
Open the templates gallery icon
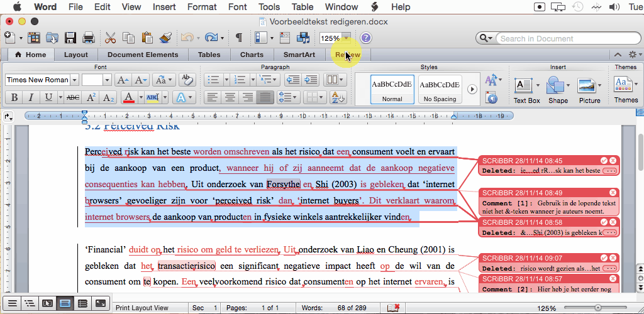(34, 38)
